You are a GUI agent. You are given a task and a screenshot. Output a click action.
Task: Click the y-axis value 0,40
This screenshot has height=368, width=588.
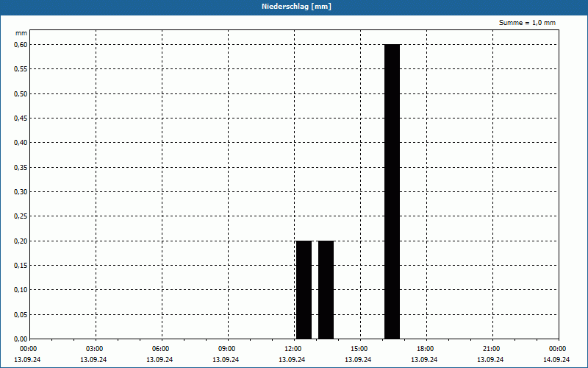(x=21, y=143)
